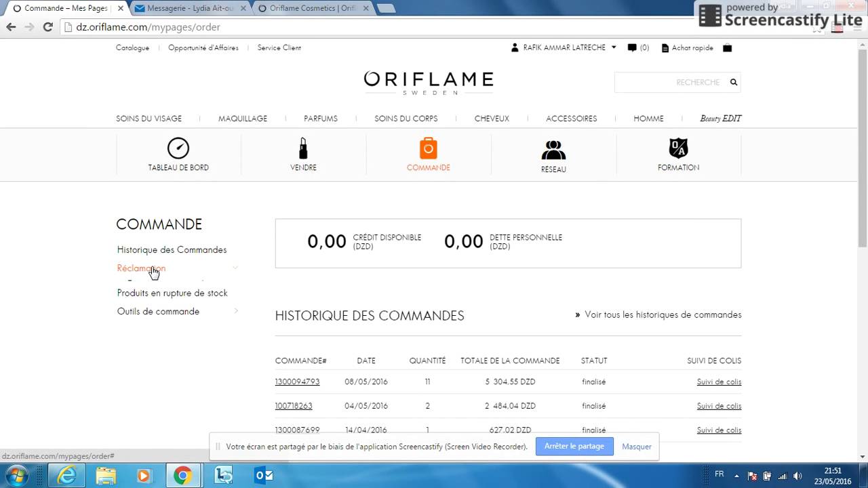Click the browser forward arrow
Screen dimensions: 868x488
click(x=29, y=27)
